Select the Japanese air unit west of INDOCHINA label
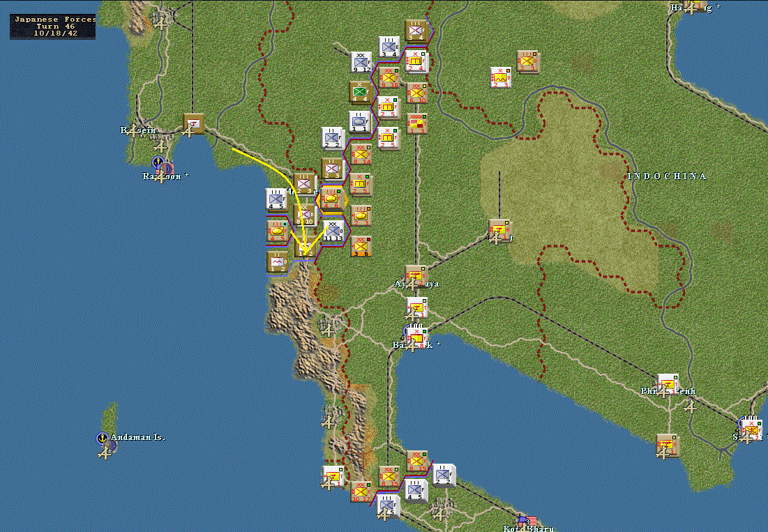 click(x=499, y=229)
